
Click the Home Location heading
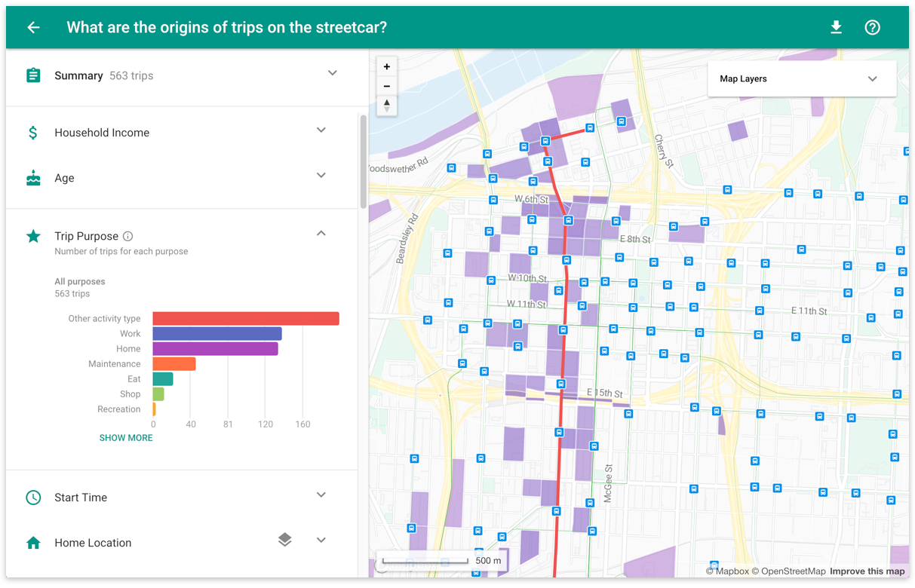click(93, 543)
